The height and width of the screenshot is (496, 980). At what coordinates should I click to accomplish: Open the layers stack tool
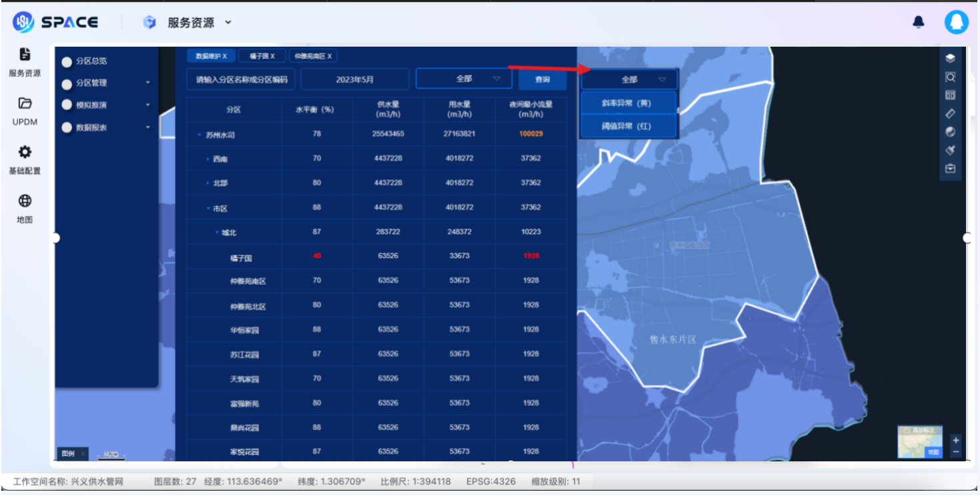[950, 59]
